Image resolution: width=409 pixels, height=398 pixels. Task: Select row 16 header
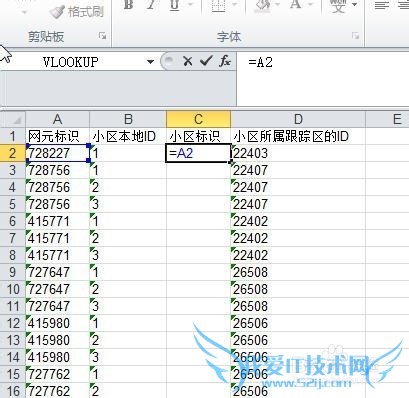tap(13, 391)
